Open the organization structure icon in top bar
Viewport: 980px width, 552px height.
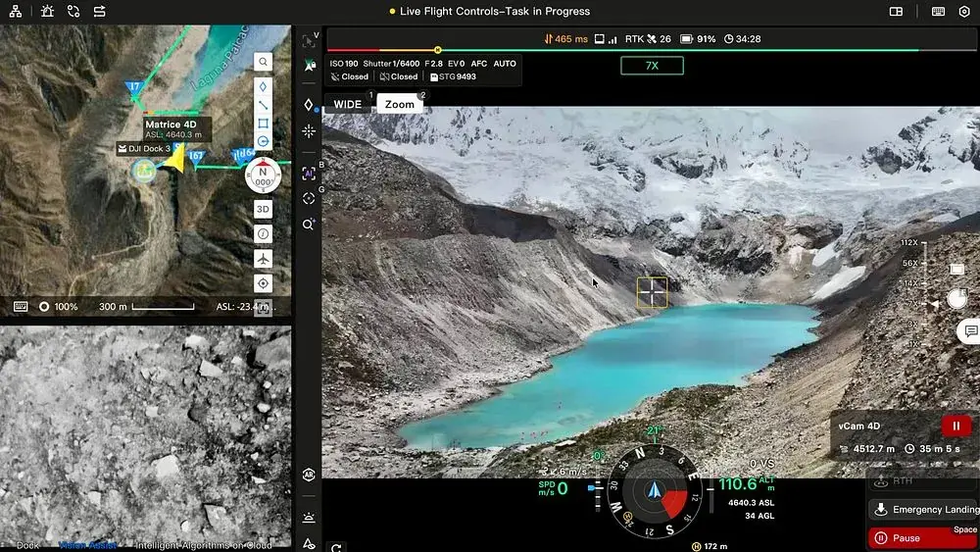[16, 11]
